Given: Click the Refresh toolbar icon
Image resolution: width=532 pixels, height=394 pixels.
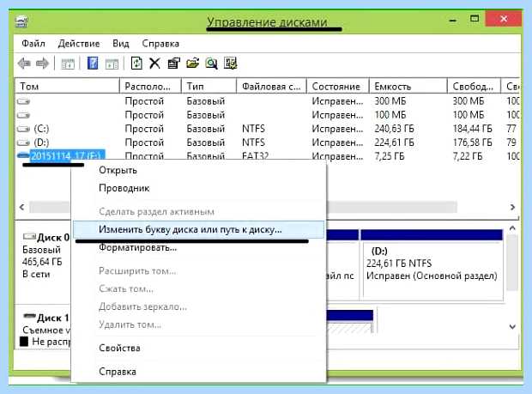Looking at the screenshot, I should click(x=136, y=64).
